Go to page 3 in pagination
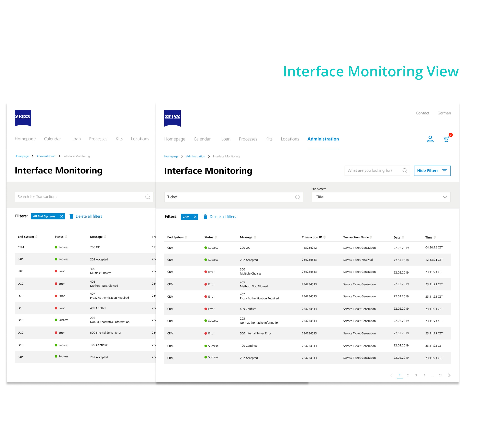480x448 pixels. (x=416, y=375)
